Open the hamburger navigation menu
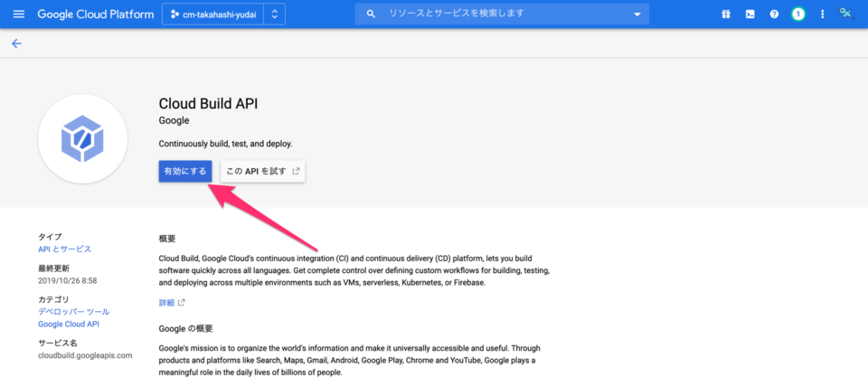 pyautogui.click(x=19, y=14)
